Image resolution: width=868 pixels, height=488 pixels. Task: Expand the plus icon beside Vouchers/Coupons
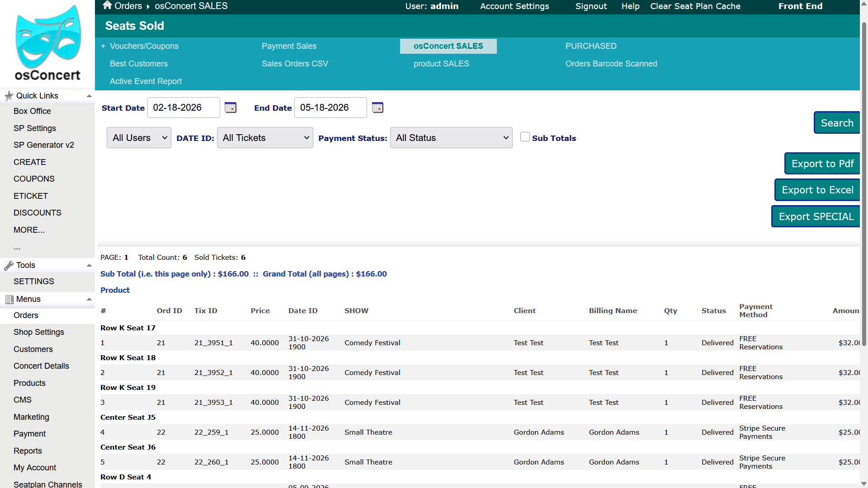pos(103,46)
